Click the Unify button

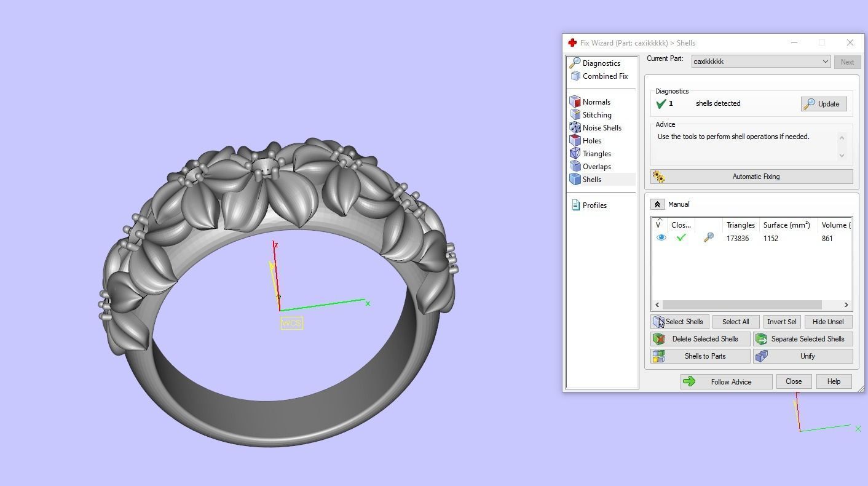click(x=803, y=356)
